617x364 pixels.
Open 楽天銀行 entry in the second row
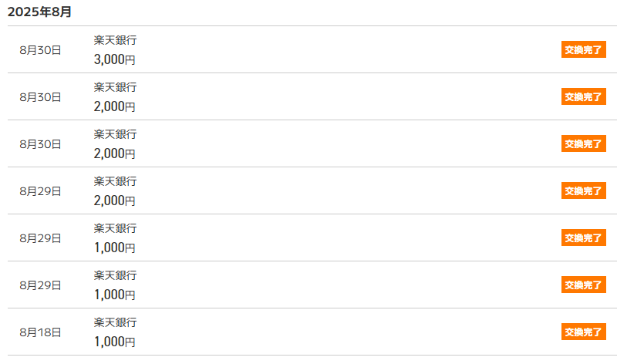pyautogui.click(x=115, y=87)
